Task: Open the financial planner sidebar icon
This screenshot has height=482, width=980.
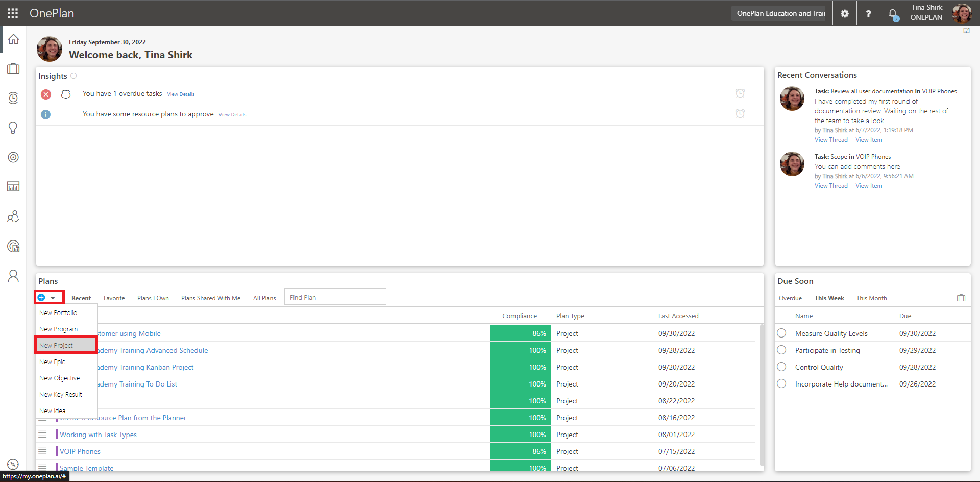Action: click(x=13, y=246)
